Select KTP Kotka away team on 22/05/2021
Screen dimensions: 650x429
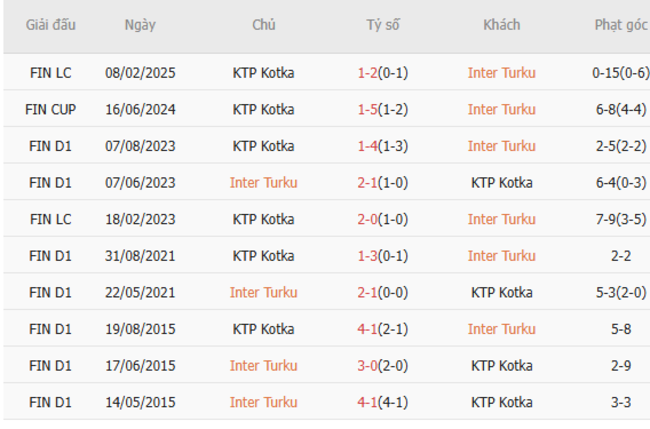click(x=501, y=292)
